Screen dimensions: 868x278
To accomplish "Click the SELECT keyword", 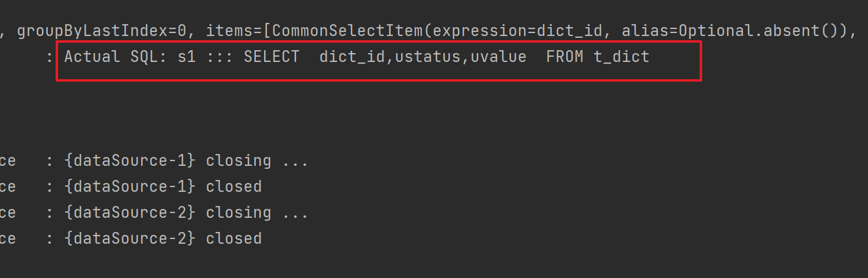I will pos(271,57).
